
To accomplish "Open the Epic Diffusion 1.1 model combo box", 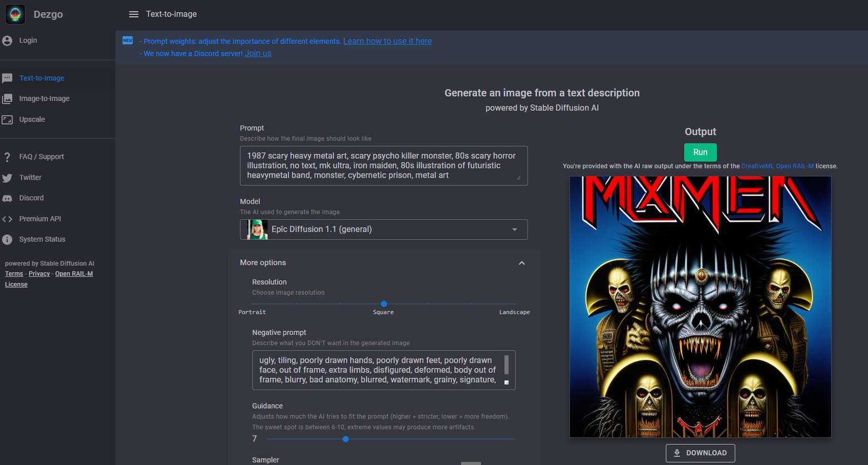I will click(x=384, y=229).
